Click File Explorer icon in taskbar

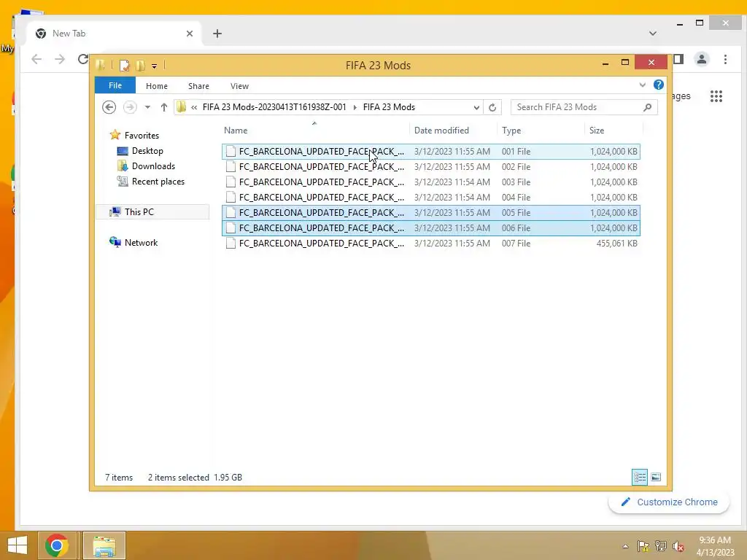point(104,545)
